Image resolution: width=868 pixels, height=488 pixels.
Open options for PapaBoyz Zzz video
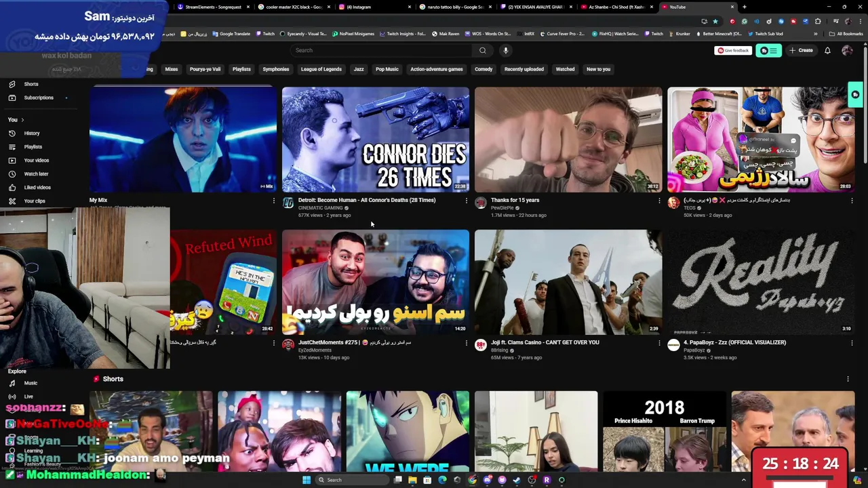(x=852, y=343)
